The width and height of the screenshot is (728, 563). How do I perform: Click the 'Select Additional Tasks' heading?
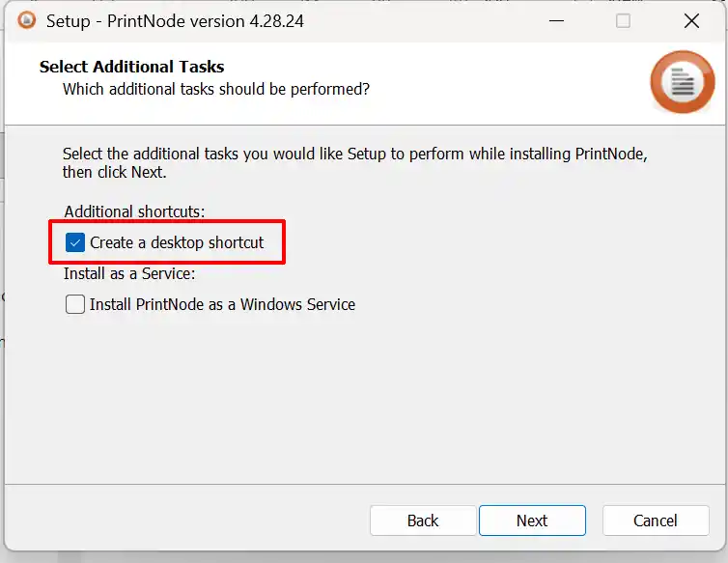coord(132,67)
